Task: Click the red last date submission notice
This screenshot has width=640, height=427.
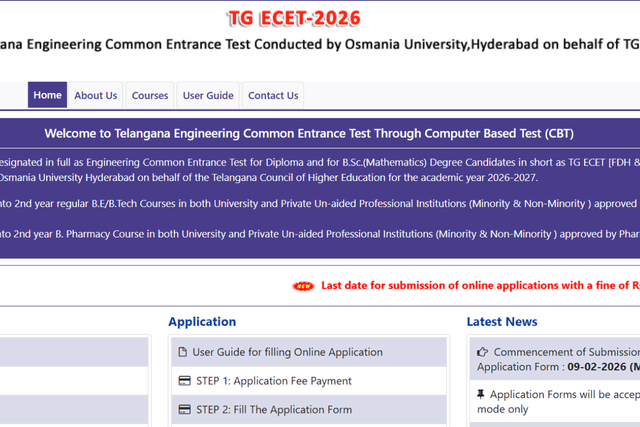Action: [x=480, y=285]
